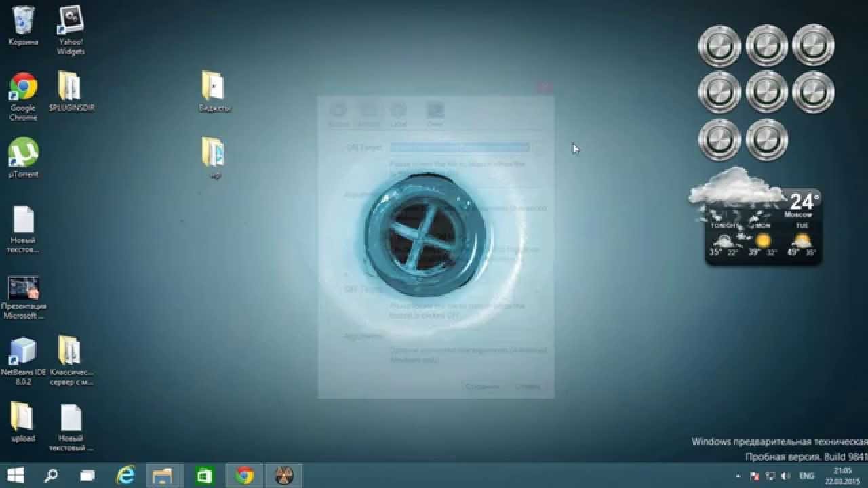Open the ENG input language selector
This screenshot has width=868, height=488.
click(807, 476)
